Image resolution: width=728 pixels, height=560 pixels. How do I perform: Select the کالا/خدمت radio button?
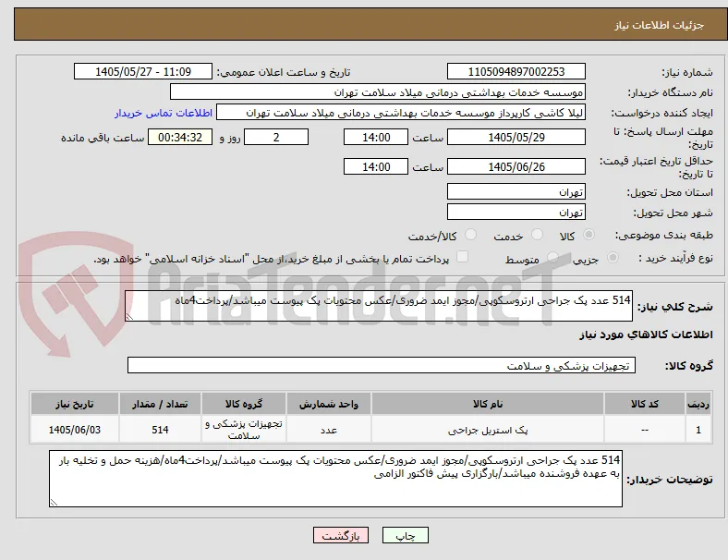point(471,235)
